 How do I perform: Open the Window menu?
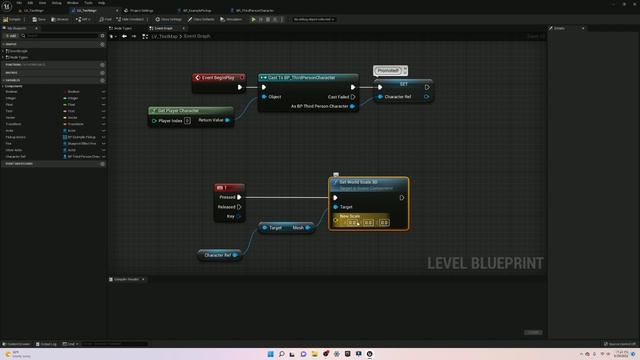pos(73,3)
